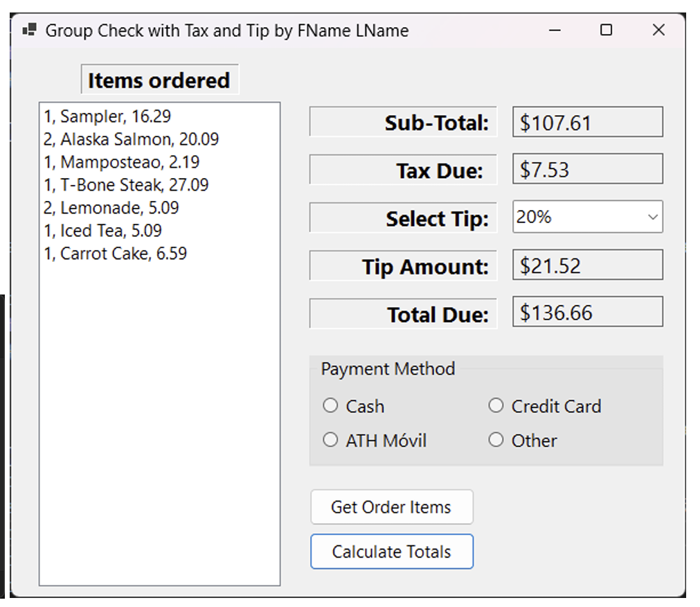Choose ATH Móvil as payment method
700x607 pixels.
[330, 439]
